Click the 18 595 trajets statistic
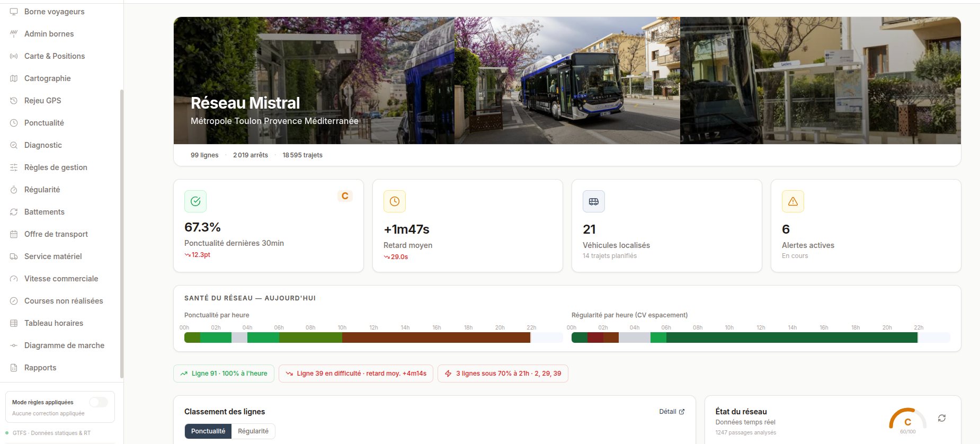980x444 pixels. [x=302, y=155]
